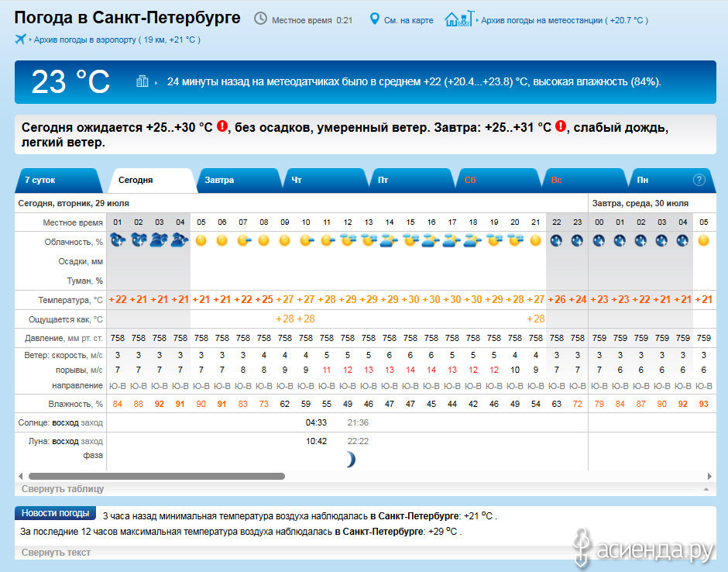Click the sun icon for hour 05 today
Viewport: 728px width, 572px height.
201,241
